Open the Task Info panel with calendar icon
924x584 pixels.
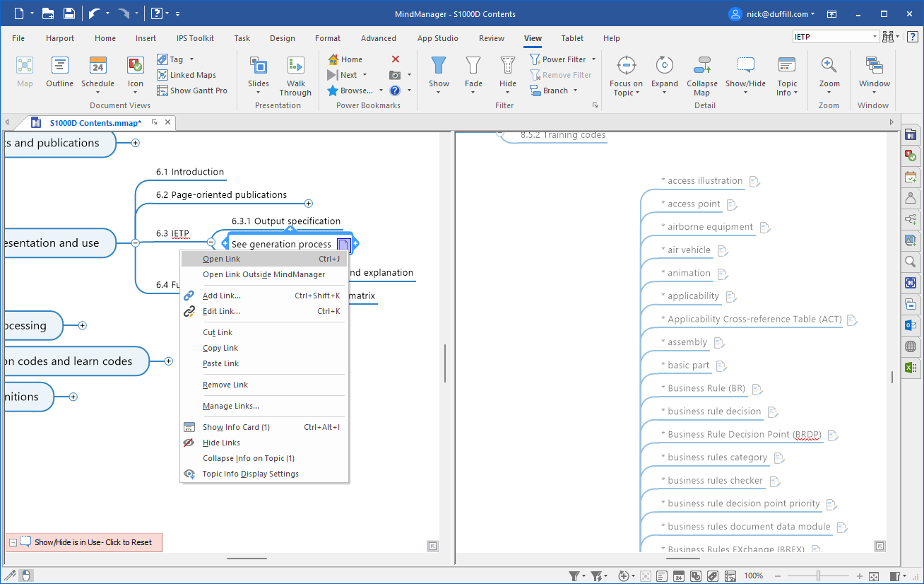pos(911,177)
